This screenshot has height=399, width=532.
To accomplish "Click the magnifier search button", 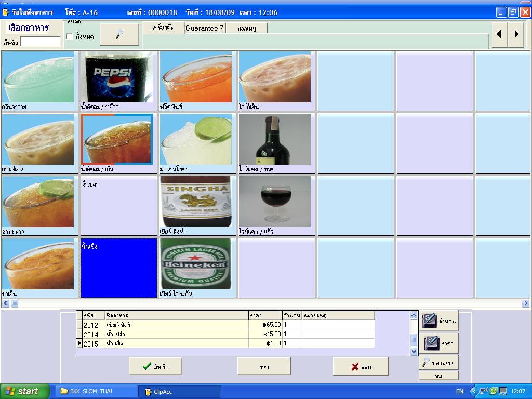I will tap(119, 34).
